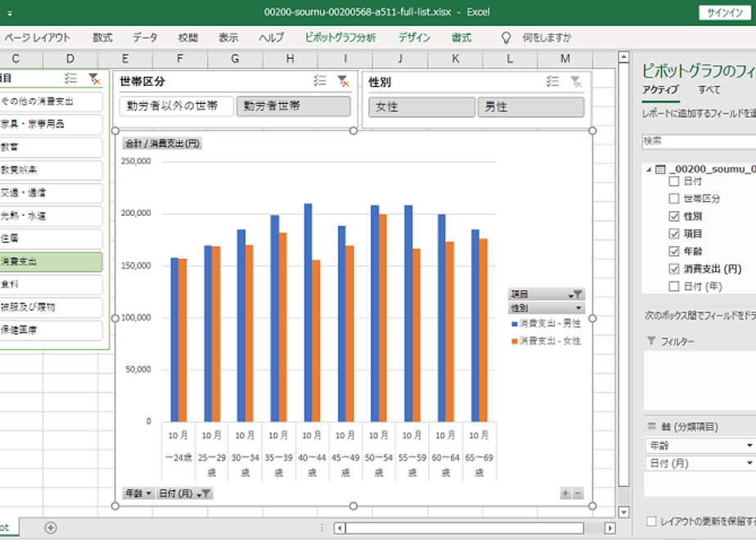
Task: Uncheck the 消費支出 (円) field checkbox
Action: click(x=674, y=269)
